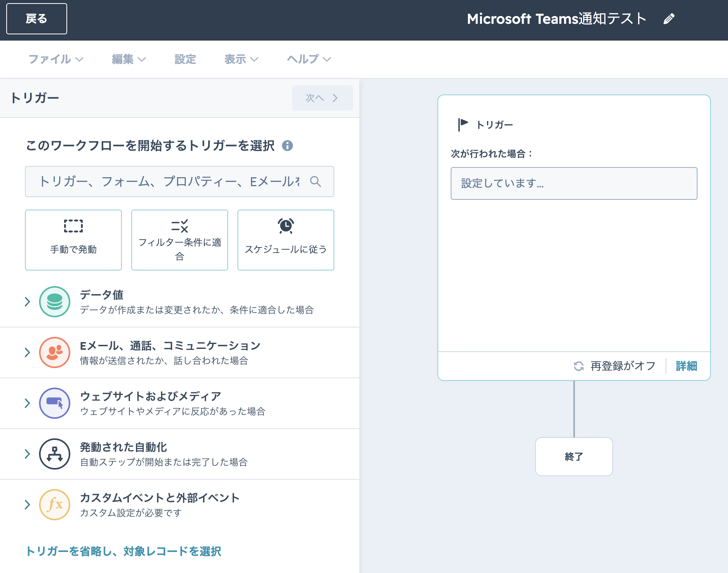The image size is (728, 573).
Task: Click the データ値 category title
Action: pos(102,295)
